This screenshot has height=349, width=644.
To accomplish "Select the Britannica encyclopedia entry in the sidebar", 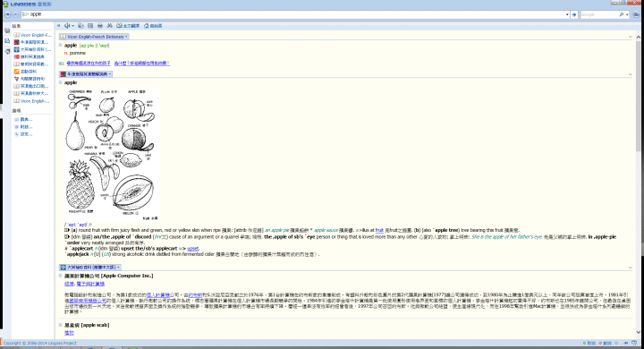I will 32,49.
